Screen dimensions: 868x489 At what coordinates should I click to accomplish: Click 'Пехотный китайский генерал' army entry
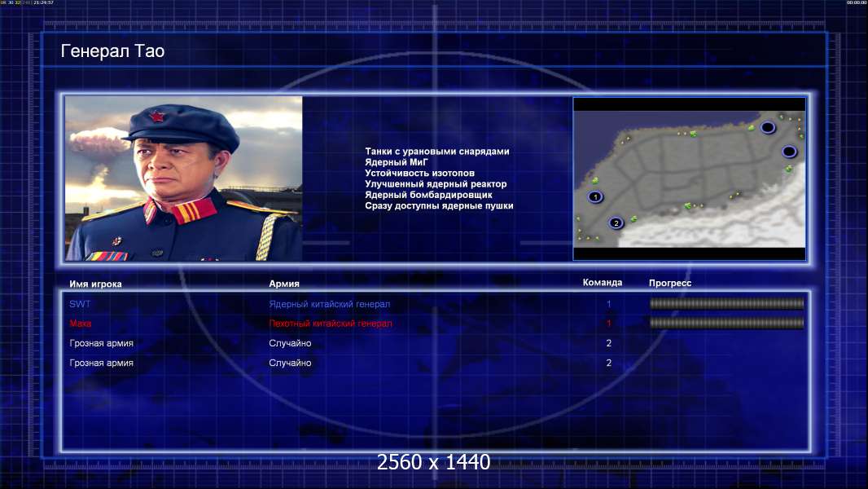331,324
